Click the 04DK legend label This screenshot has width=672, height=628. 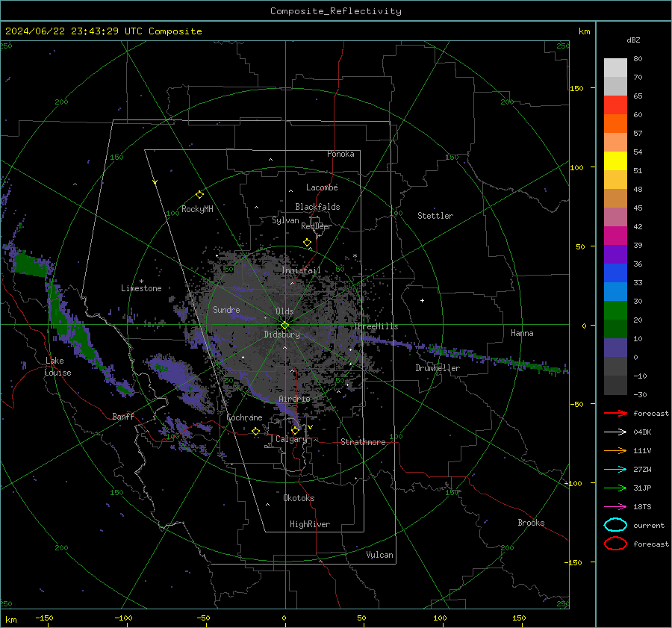click(642, 432)
